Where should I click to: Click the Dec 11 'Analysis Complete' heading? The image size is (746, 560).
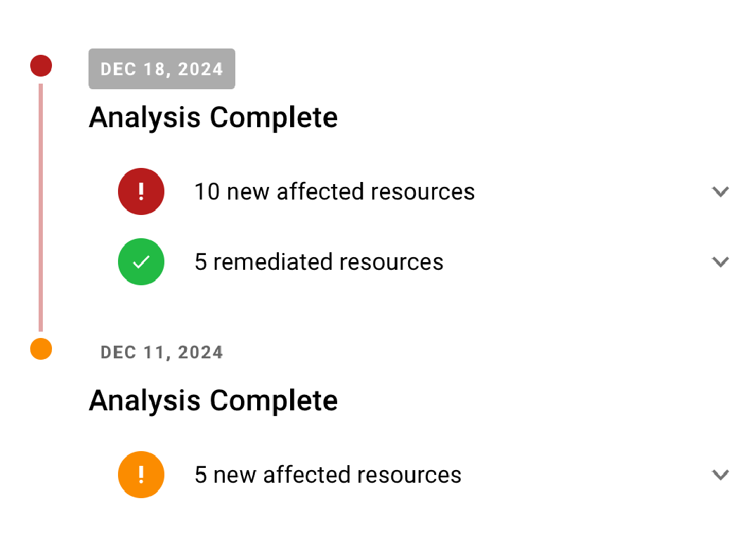pos(213,401)
